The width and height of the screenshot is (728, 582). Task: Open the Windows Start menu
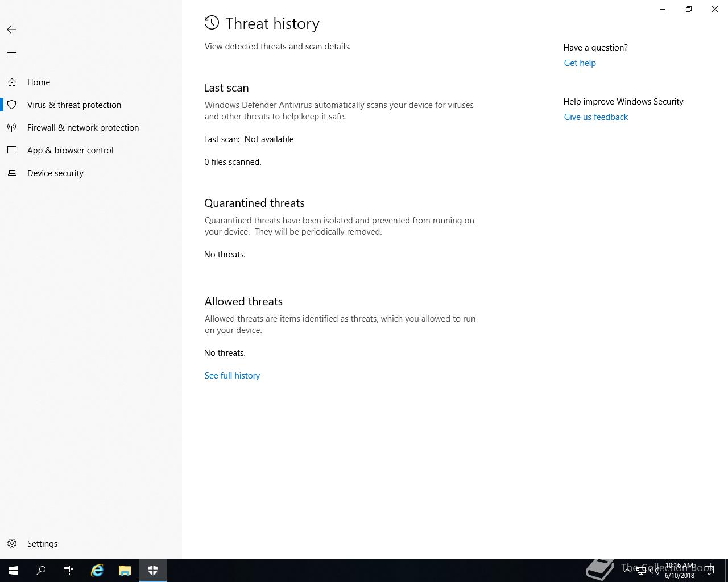point(14,571)
